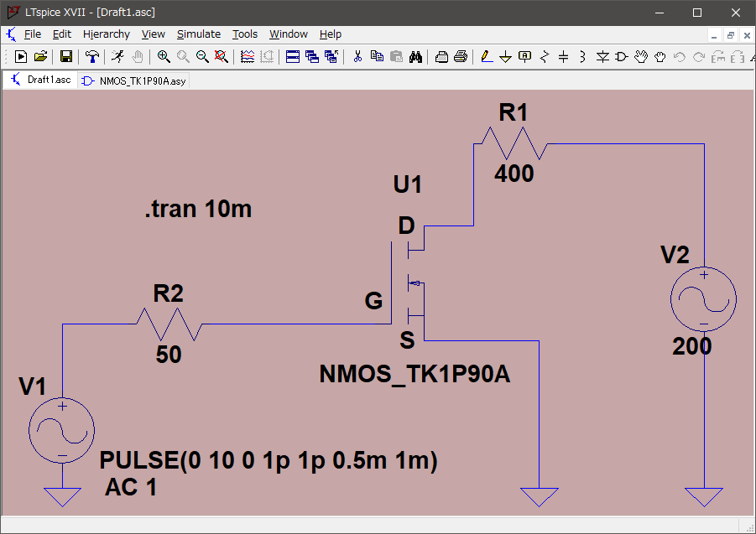Pick the Diode placement tool
756x534 pixels.
(602, 57)
